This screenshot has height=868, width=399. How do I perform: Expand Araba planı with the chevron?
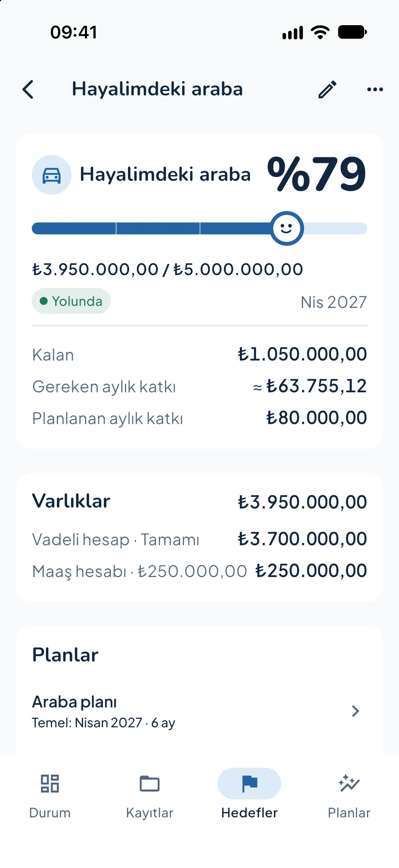355,711
